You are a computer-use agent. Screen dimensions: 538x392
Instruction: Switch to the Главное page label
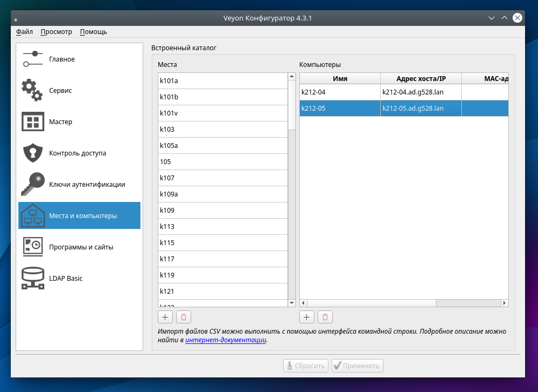[x=62, y=59]
